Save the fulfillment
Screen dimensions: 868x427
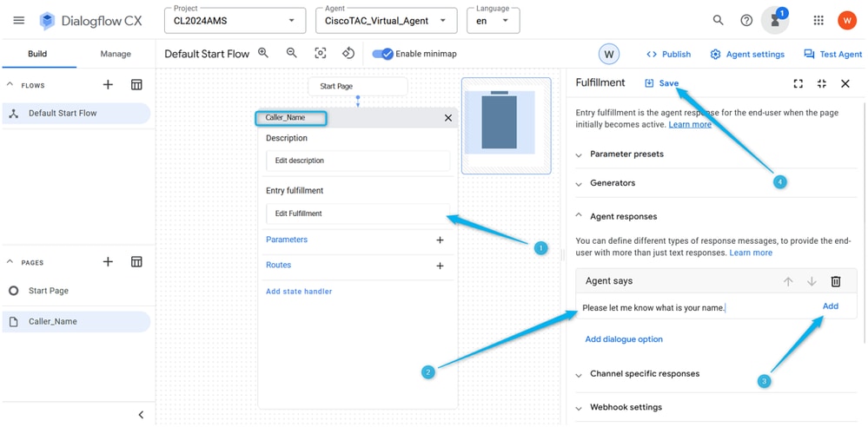pos(662,83)
